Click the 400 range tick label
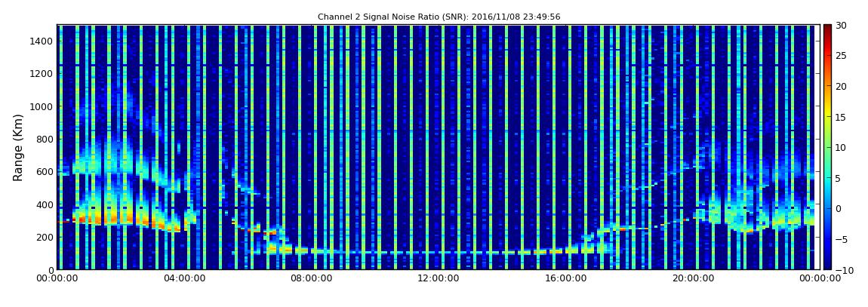868x307 pixels. [x=45, y=204]
